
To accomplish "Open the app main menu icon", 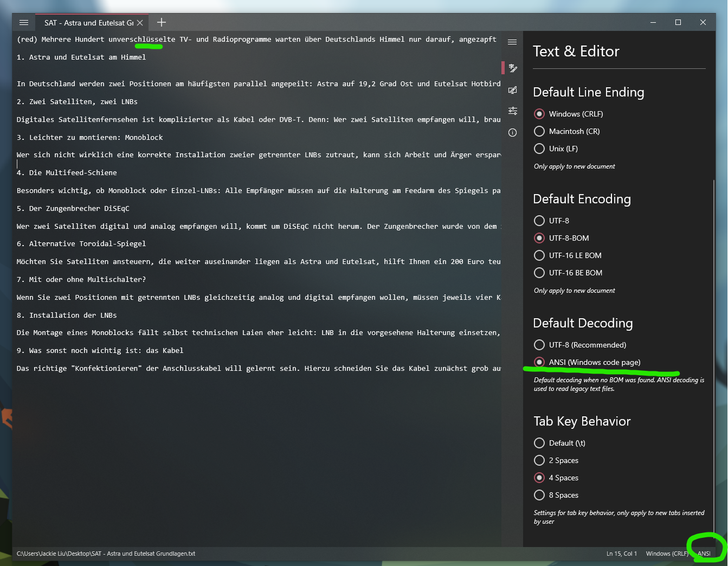I will click(x=23, y=22).
